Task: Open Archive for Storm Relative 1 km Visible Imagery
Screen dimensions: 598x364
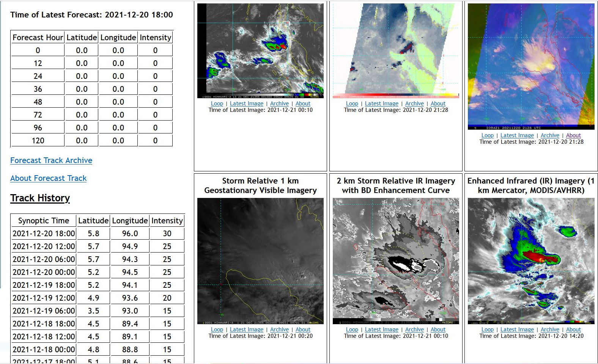Action: coord(279,329)
